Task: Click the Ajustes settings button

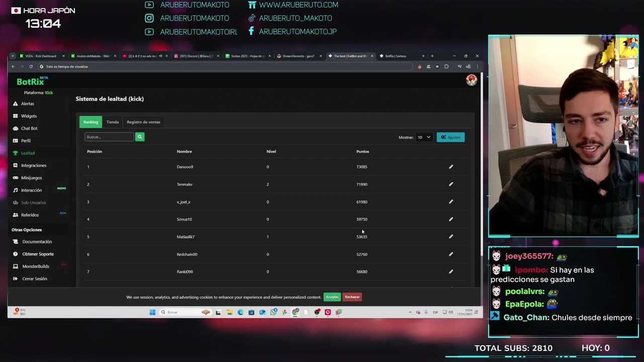Action: (451, 137)
